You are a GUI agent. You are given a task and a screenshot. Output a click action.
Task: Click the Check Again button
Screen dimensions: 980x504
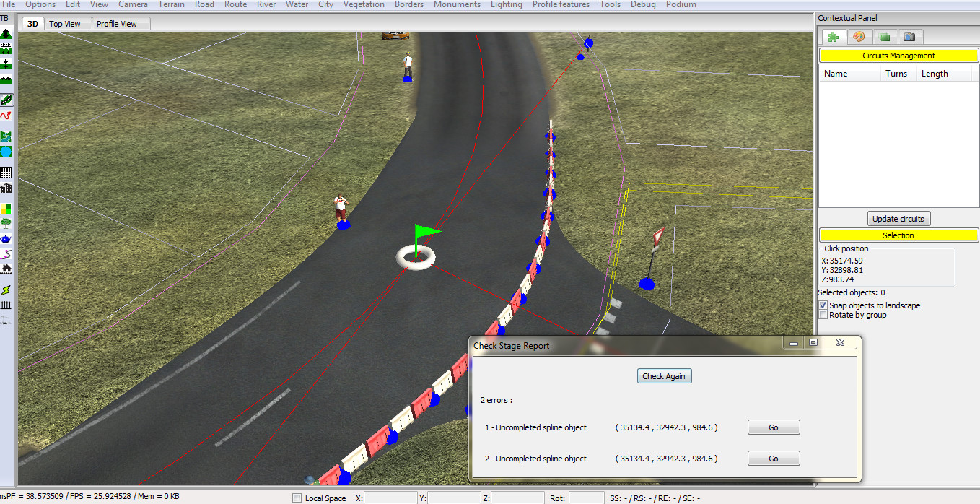664,376
